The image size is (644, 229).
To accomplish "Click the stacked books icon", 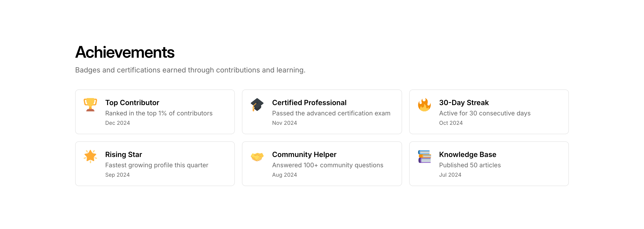I will coord(424,157).
